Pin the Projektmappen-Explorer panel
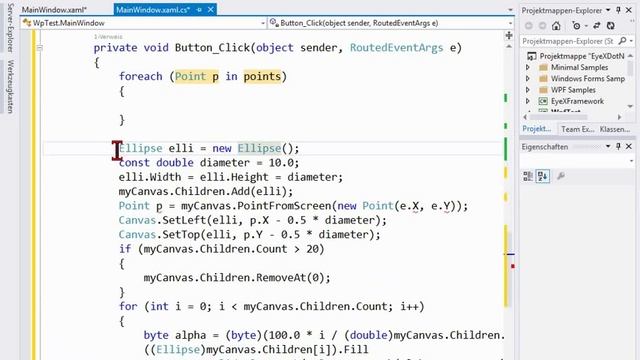Viewport: 640px width, 360px height. [x=618, y=10]
